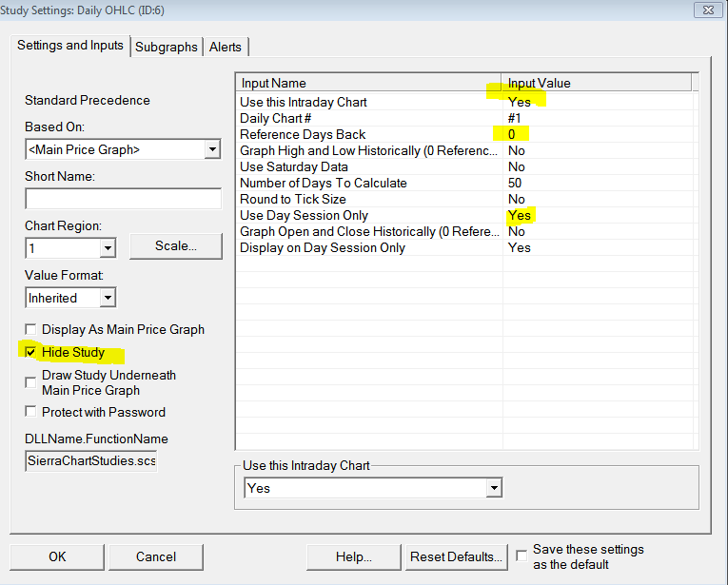
Task: Open the Based On dropdown
Action: click(x=212, y=149)
